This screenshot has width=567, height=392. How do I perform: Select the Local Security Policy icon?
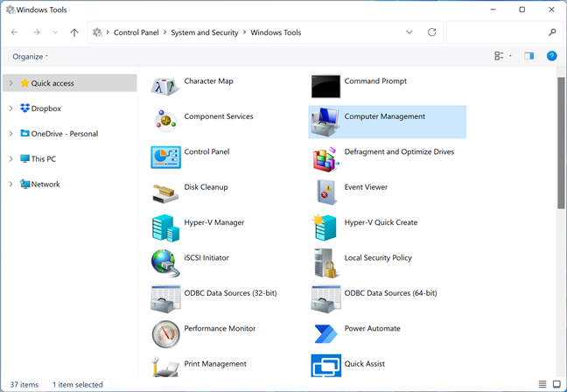click(x=325, y=263)
